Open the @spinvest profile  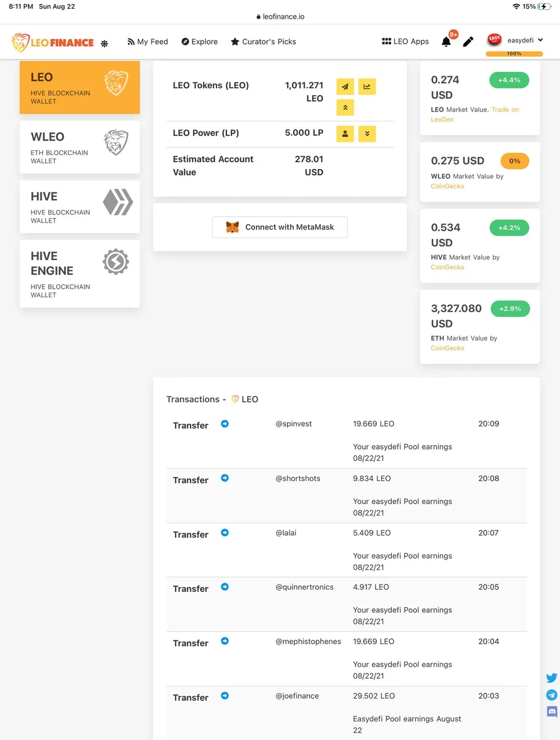294,424
